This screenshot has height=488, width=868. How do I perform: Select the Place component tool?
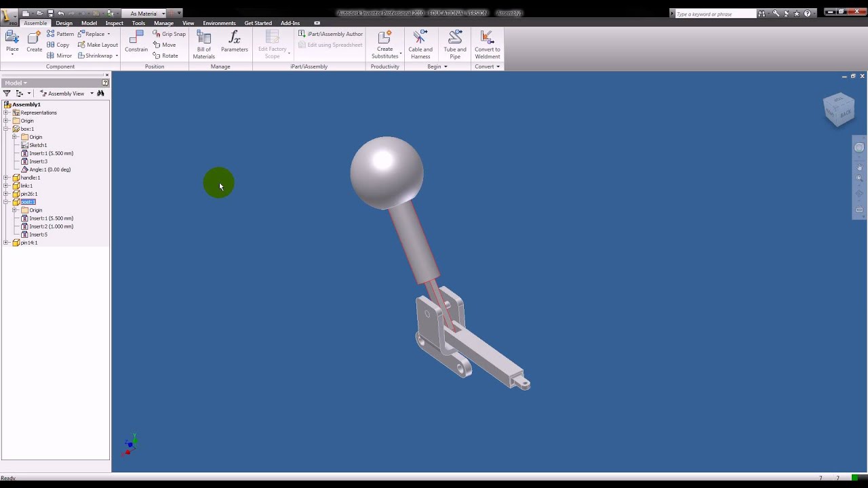(x=12, y=42)
